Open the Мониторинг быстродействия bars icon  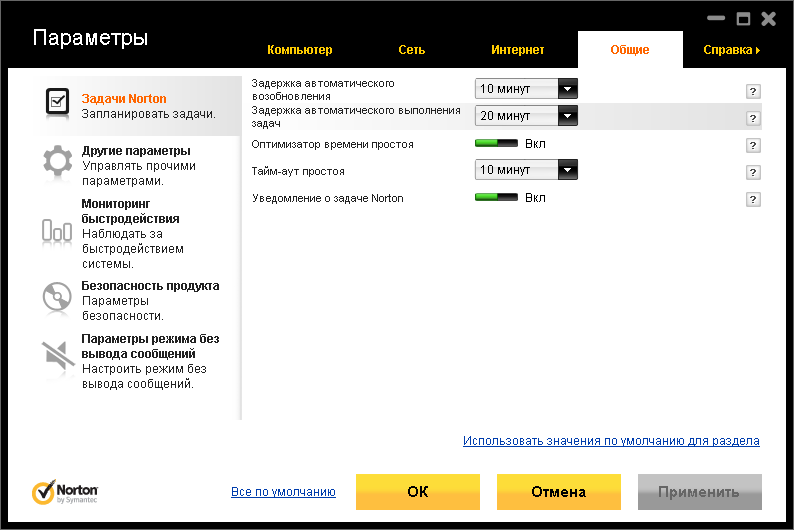click(57, 230)
